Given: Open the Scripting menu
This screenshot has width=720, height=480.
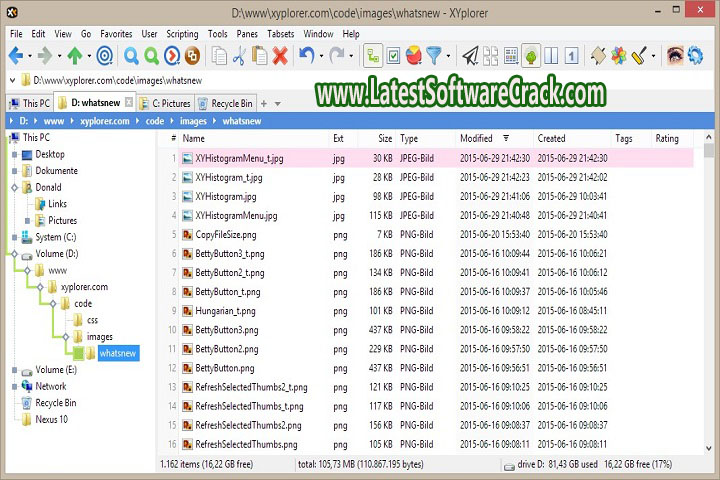Looking at the screenshot, I should pos(182,33).
